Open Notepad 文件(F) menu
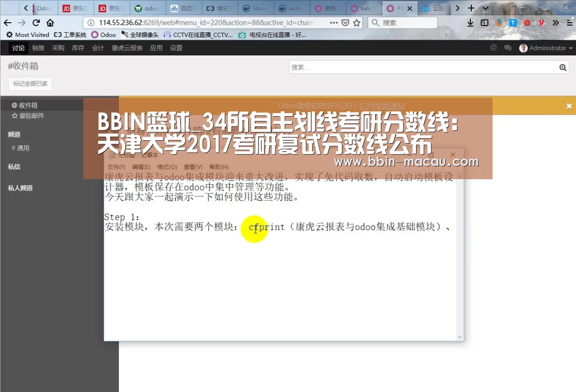Image resolution: width=576 pixels, height=392 pixels. point(116,167)
